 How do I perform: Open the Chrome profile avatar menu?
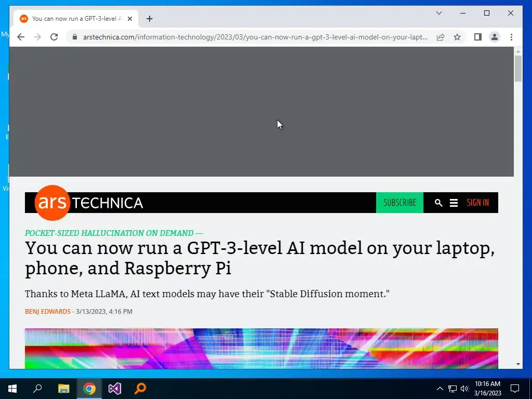(495, 37)
